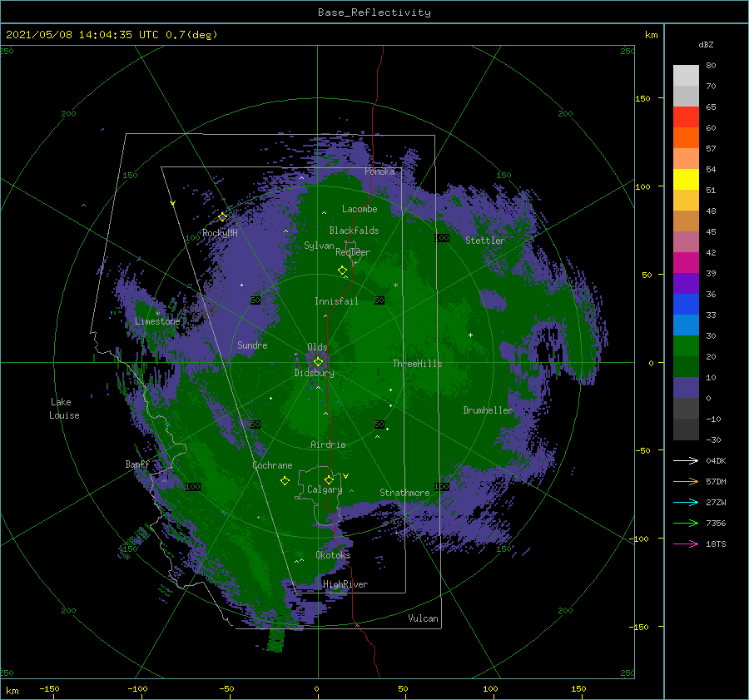Image resolution: width=749 pixels, height=700 pixels.
Task: Click the 04DK legend label
Action: [716, 460]
